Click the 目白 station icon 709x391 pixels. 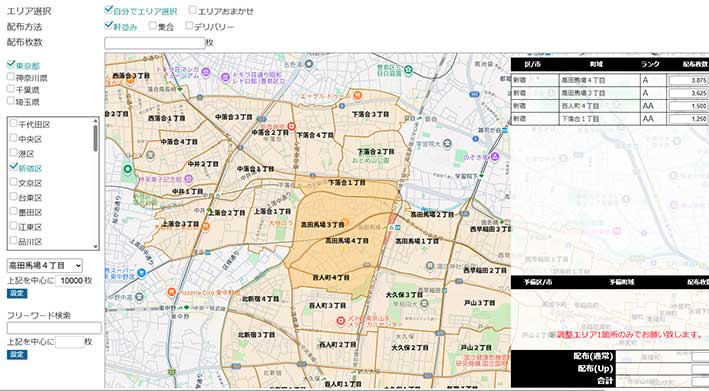(418, 118)
